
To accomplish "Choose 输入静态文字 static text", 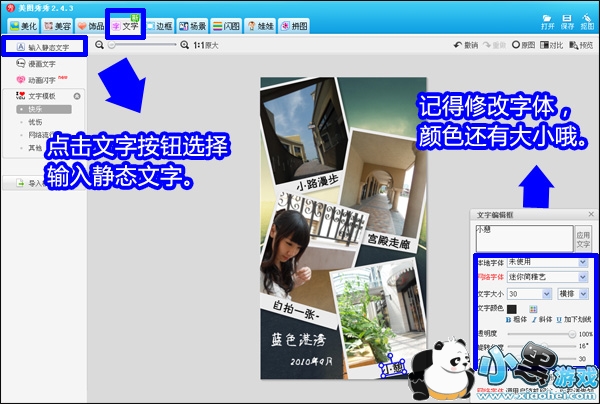I will [x=44, y=47].
